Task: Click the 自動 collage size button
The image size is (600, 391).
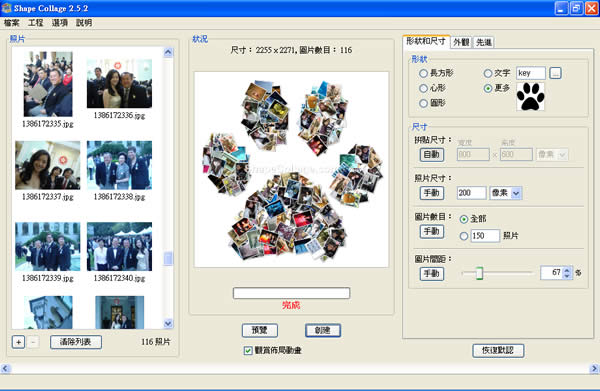Action: tap(432, 155)
